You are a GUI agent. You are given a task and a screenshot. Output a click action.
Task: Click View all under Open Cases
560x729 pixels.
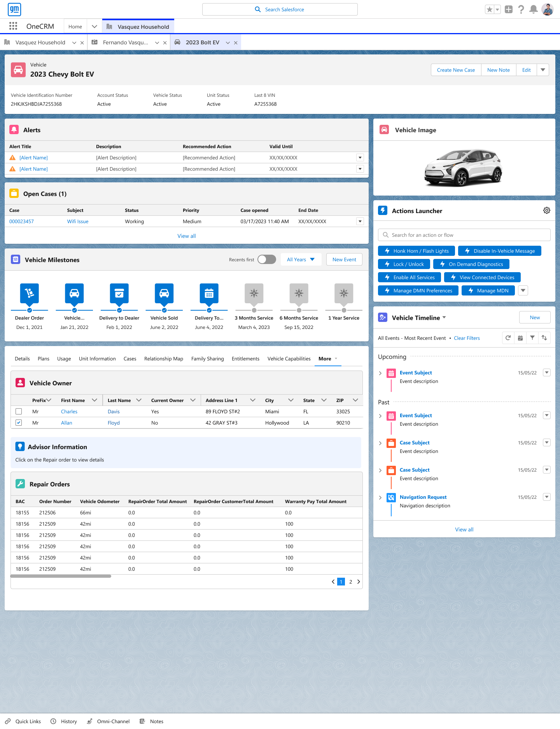[x=187, y=236]
